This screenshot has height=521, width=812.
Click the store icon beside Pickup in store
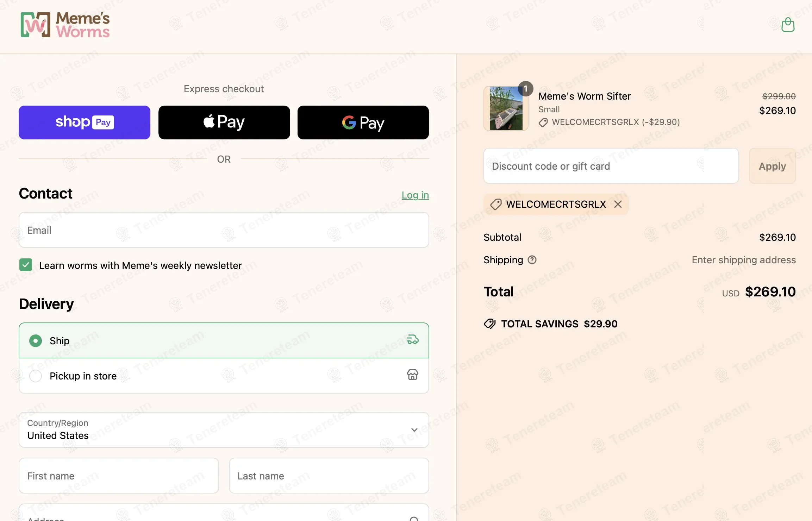[x=413, y=375]
